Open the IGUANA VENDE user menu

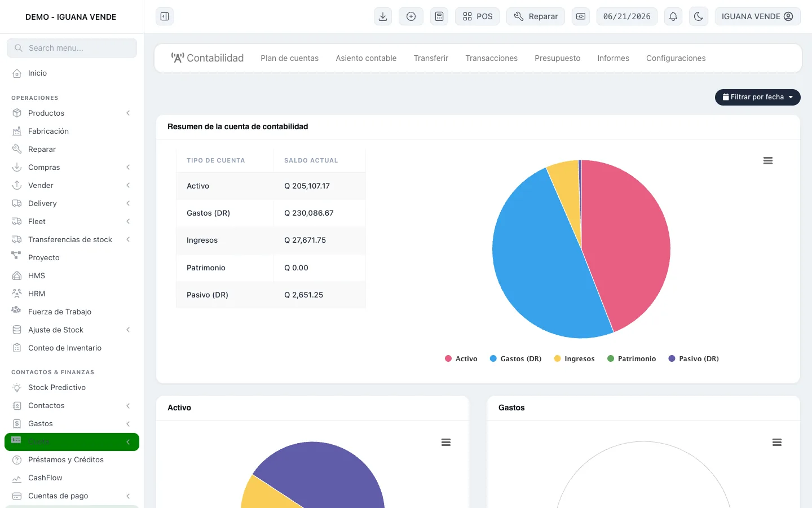tap(757, 16)
